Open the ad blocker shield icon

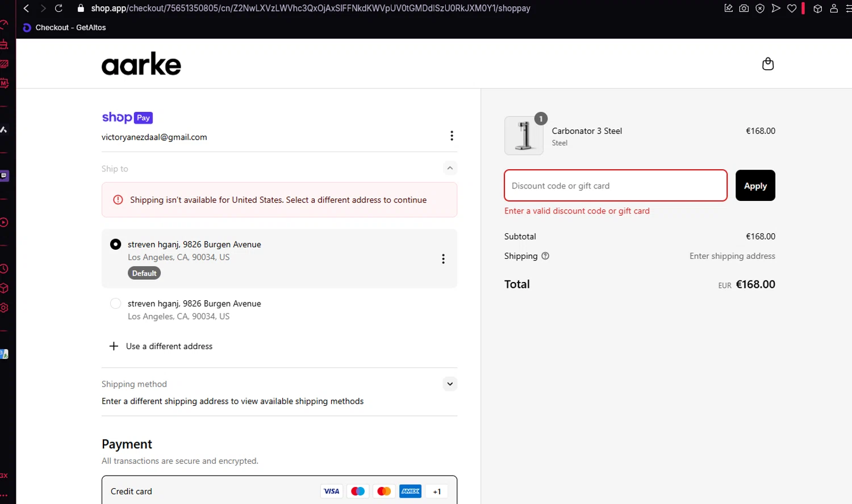click(760, 9)
